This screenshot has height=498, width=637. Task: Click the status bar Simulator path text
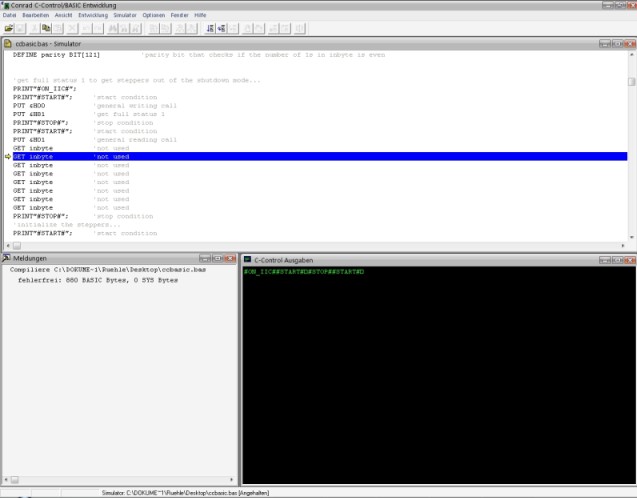(x=185, y=493)
